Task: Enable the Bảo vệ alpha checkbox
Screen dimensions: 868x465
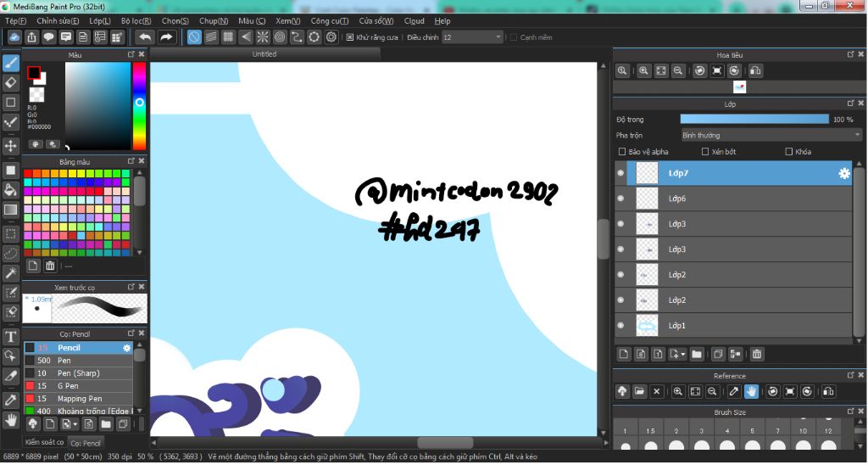Action: [x=621, y=151]
